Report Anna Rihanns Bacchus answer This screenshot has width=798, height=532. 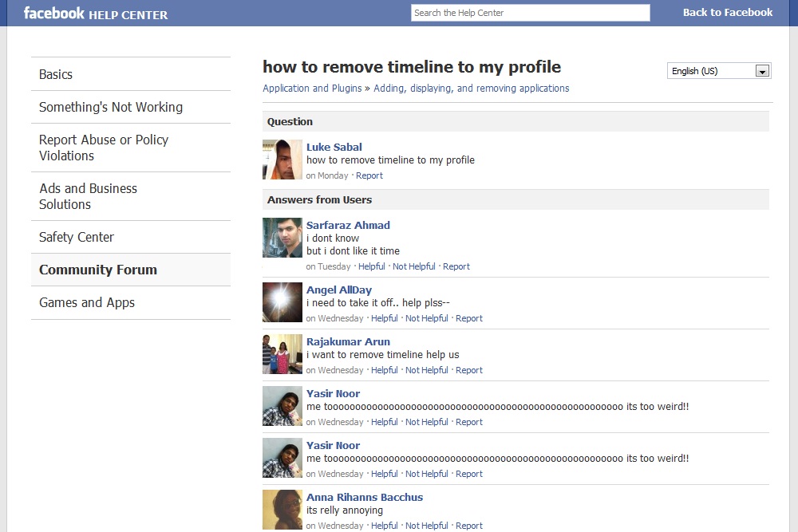pos(468,526)
